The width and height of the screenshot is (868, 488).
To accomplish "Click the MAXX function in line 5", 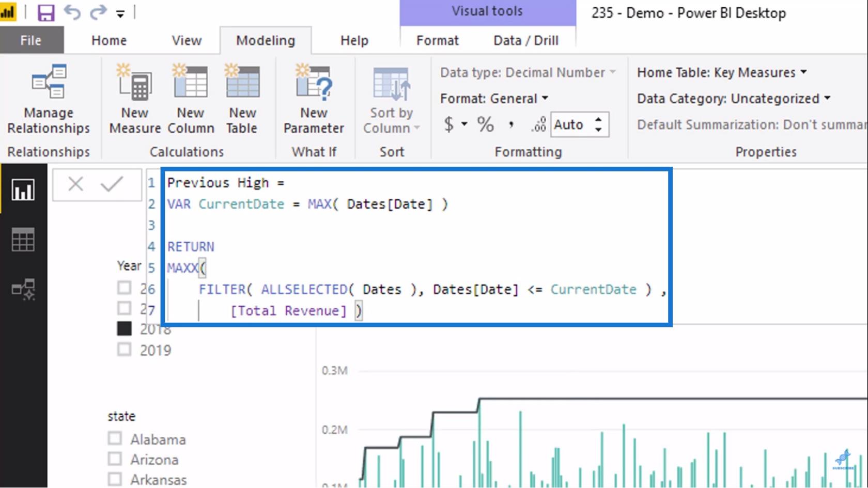I will [182, 268].
